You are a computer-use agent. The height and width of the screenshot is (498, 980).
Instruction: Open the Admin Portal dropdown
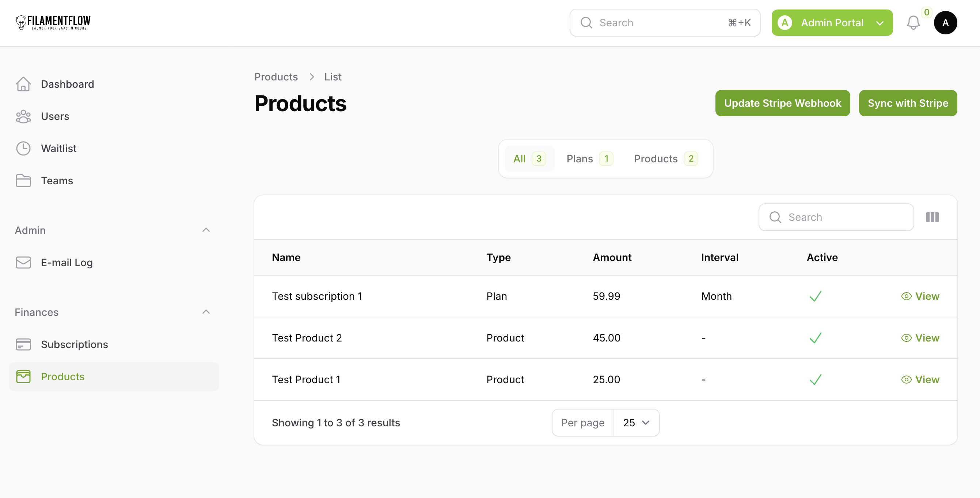click(x=832, y=23)
